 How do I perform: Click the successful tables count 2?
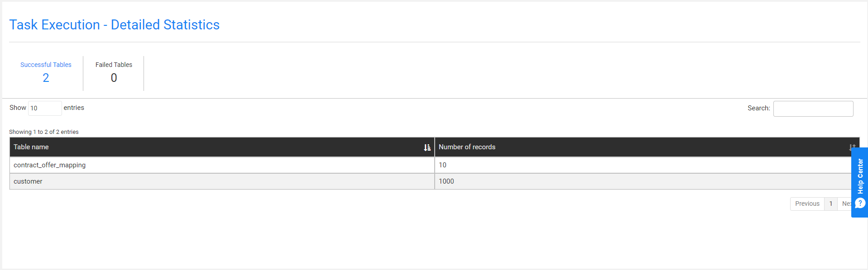[46, 78]
